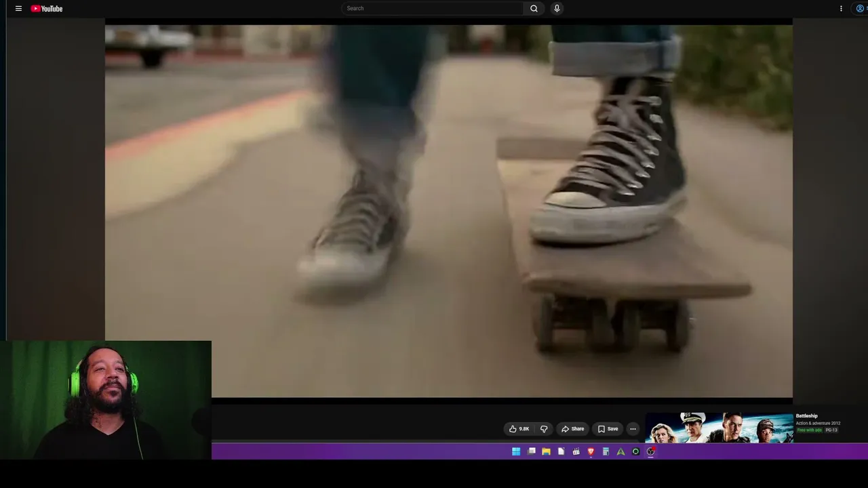This screenshot has height=488, width=868.
Task: Click the Battleship movie title
Action: point(807,416)
